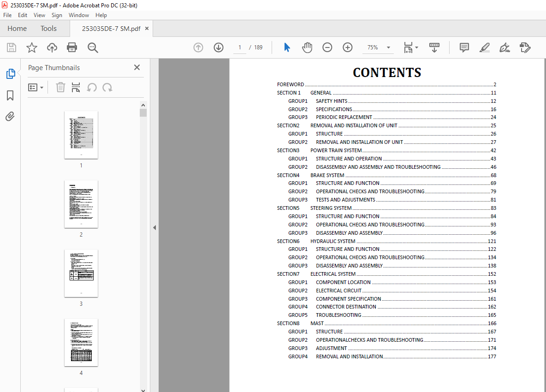Close the 253035DE-7 SM.pdf tab
The height and width of the screenshot is (392, 546).
tap(147, 29)
